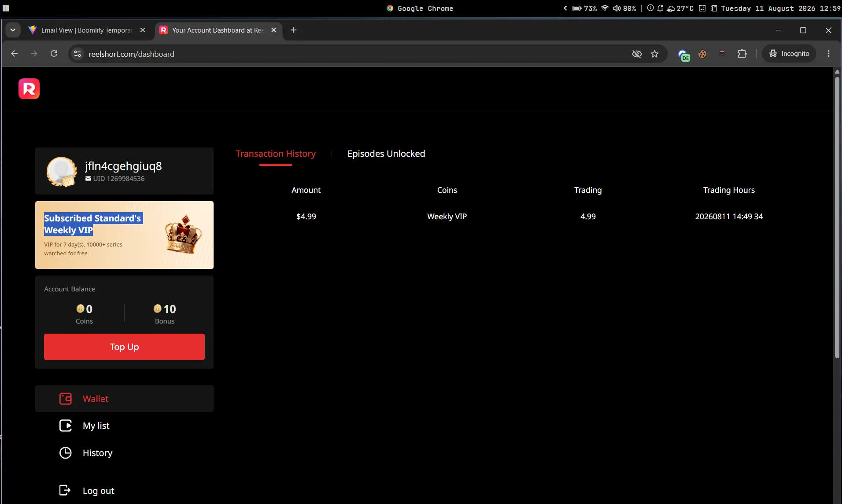Open a new tab with the plus button
Image resolution: width=842 pixels, height=504 pixels.
point(294,30)
